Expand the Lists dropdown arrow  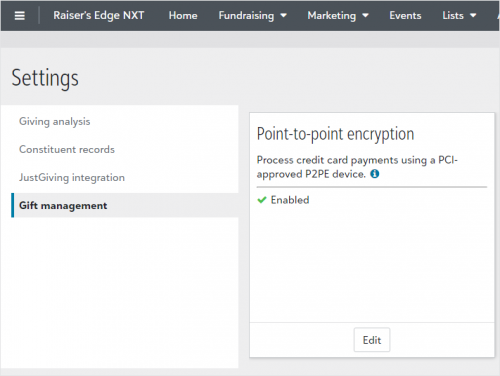473,15
